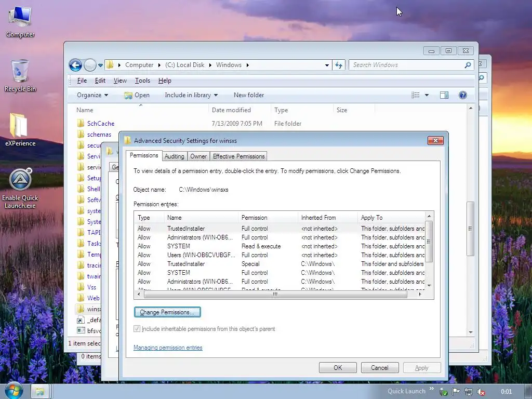Viewport: 532px width, 399px height.
Task: Open the Edit menu
Action: coord(100,81)
